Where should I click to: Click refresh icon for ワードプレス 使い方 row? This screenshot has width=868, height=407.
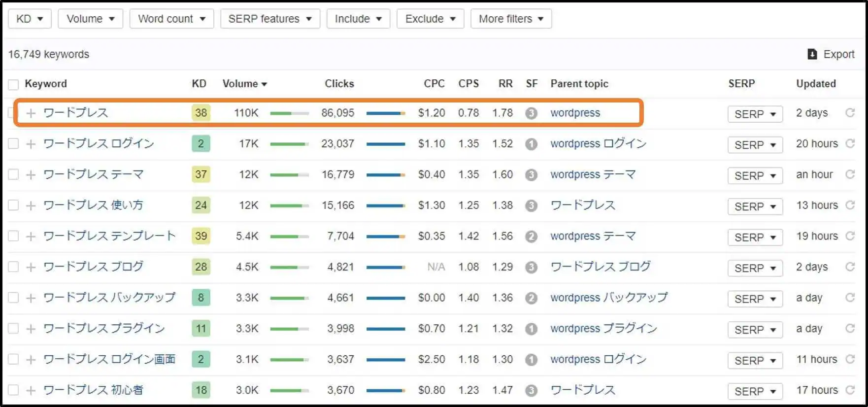pos(850,205)
